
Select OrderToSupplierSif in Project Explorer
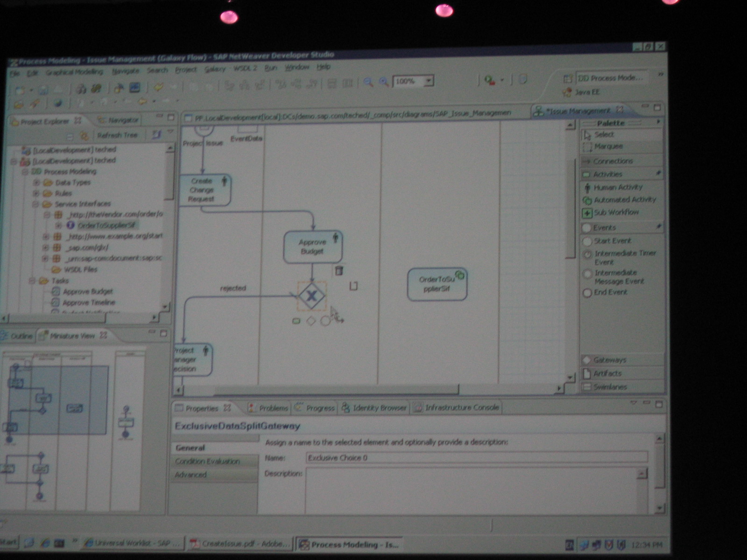[x=102, y=226]
